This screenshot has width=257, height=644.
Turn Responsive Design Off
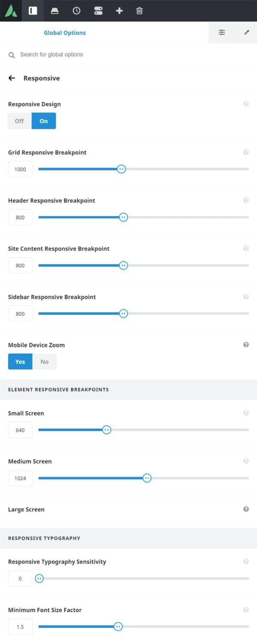19,121
